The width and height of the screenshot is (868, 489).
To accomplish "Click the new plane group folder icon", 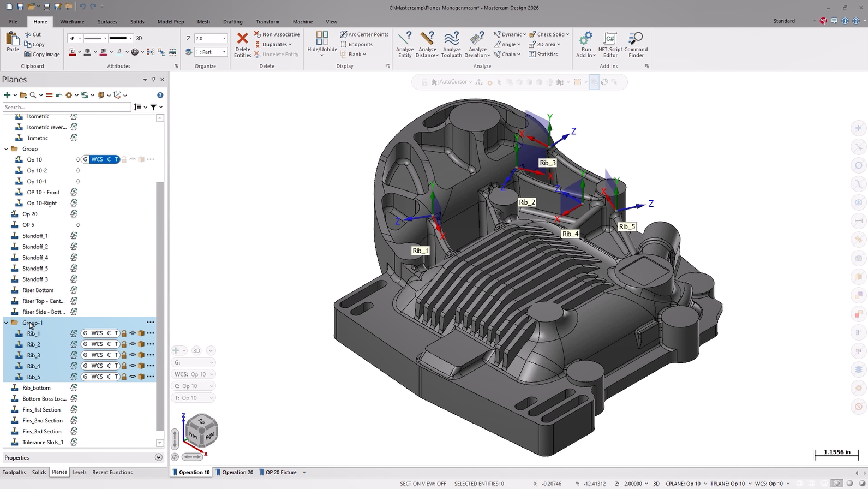I will [x=23, y=95].
